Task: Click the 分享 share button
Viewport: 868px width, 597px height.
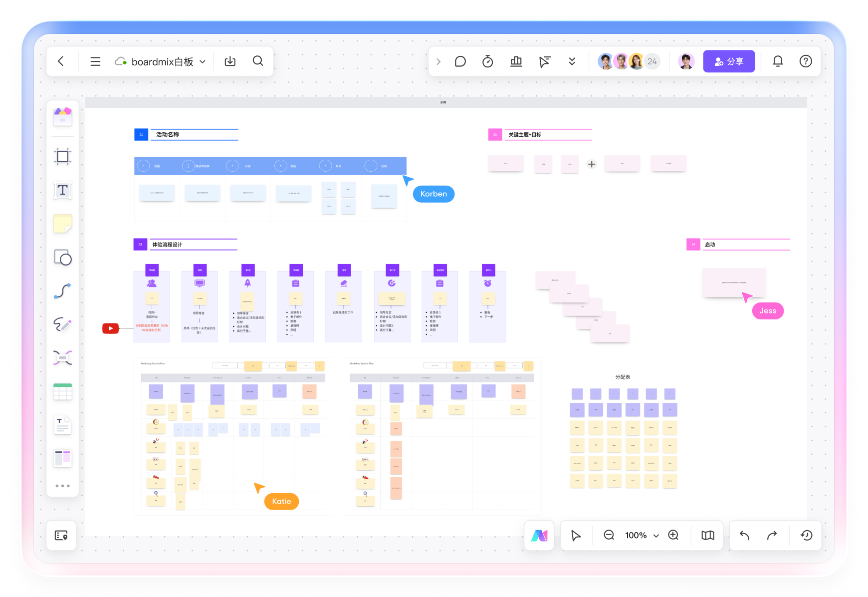Action: pos(728,61)
